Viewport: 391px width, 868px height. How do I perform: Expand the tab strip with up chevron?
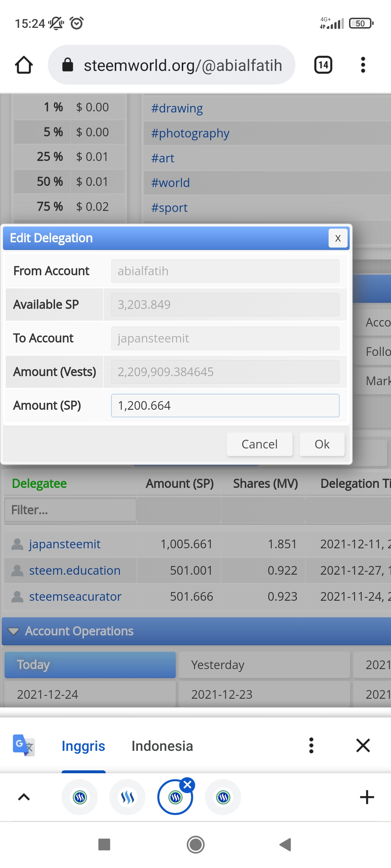click(x=24, y=797)
